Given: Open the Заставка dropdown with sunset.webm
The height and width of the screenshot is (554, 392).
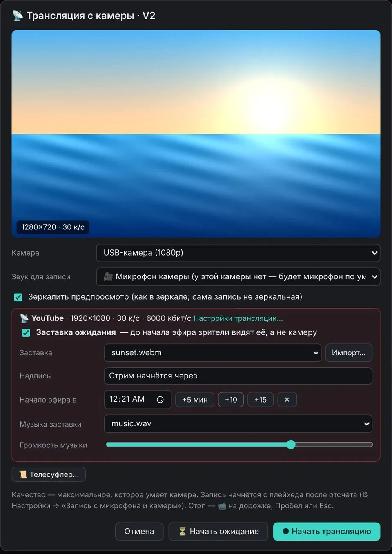Looking at the screenshot, I should (x=213, y=353).
